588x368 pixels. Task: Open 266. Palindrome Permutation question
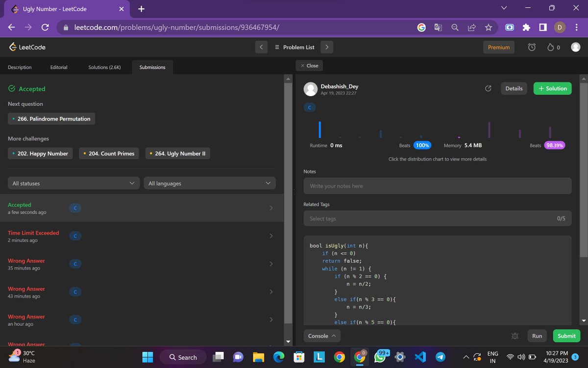click(51, 119)
